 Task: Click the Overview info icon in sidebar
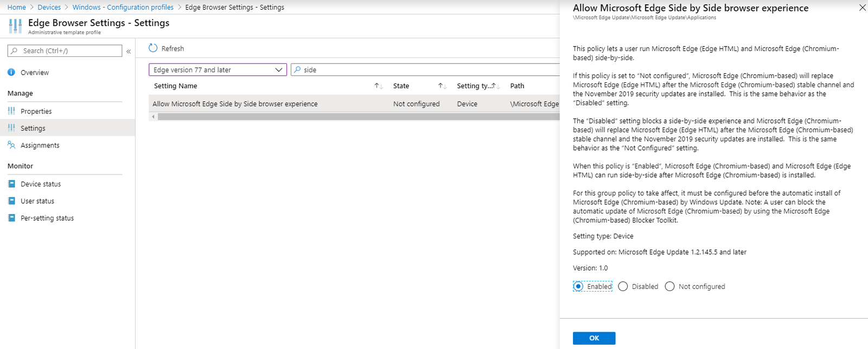11,72
